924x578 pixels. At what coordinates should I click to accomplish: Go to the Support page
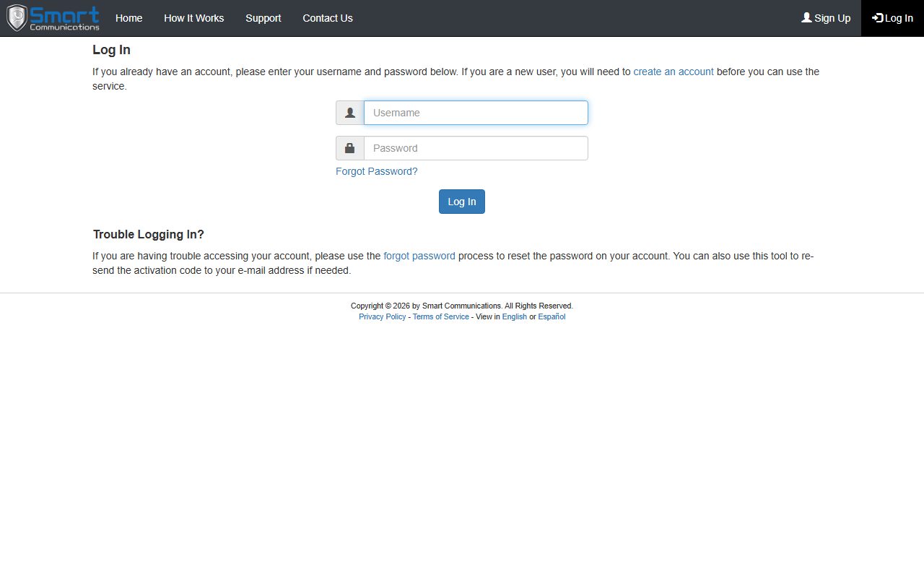tap(263, 18)
